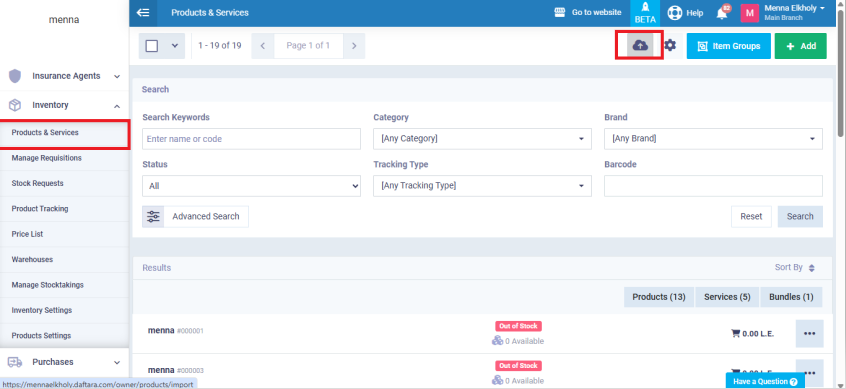
Task: Click Out of Stock badge for #000001
Action: 518,326
